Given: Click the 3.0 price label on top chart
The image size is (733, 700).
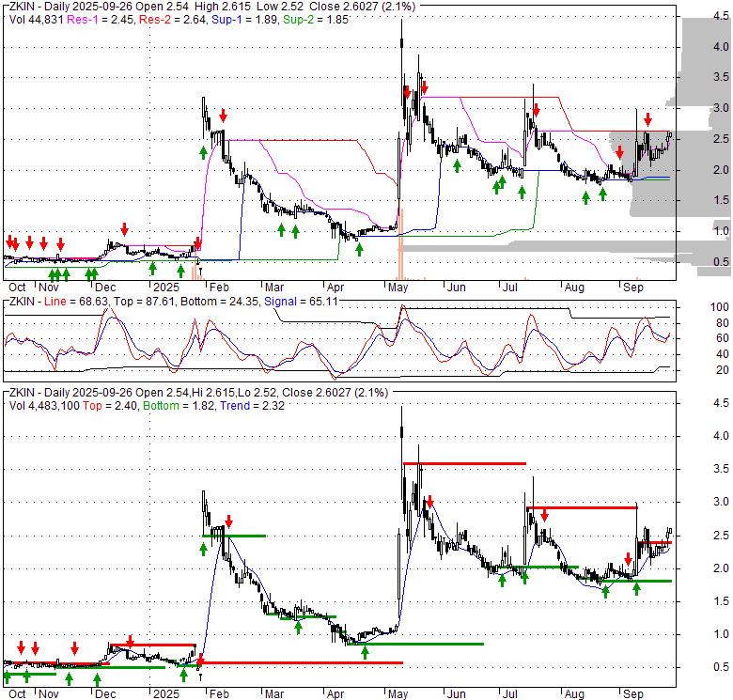Looking at the screenshot, I should (721, 108).
